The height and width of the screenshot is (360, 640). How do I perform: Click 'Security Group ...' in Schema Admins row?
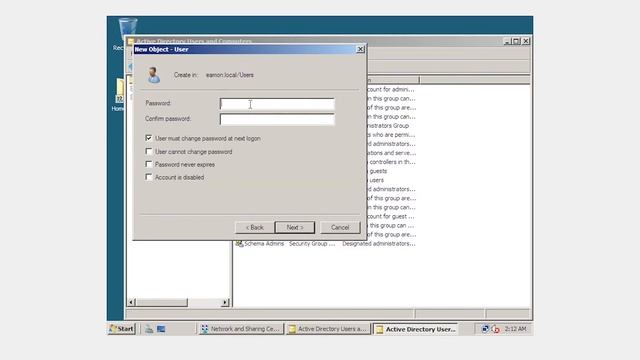(312, 244)
